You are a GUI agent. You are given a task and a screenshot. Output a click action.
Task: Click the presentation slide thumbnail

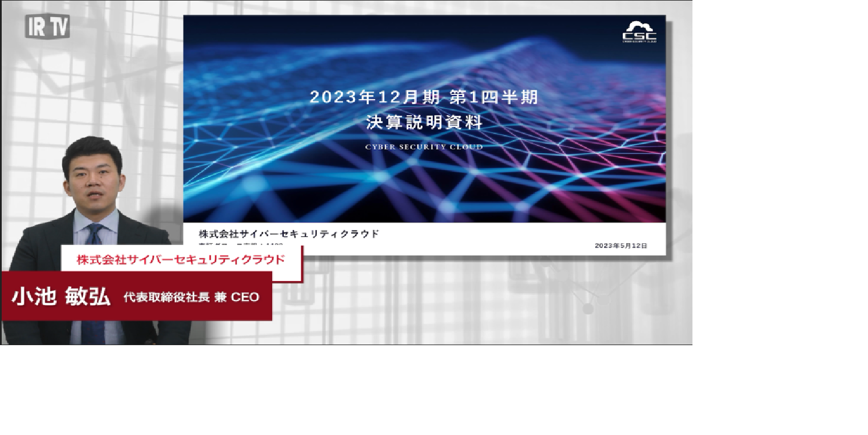coord(424,135)
